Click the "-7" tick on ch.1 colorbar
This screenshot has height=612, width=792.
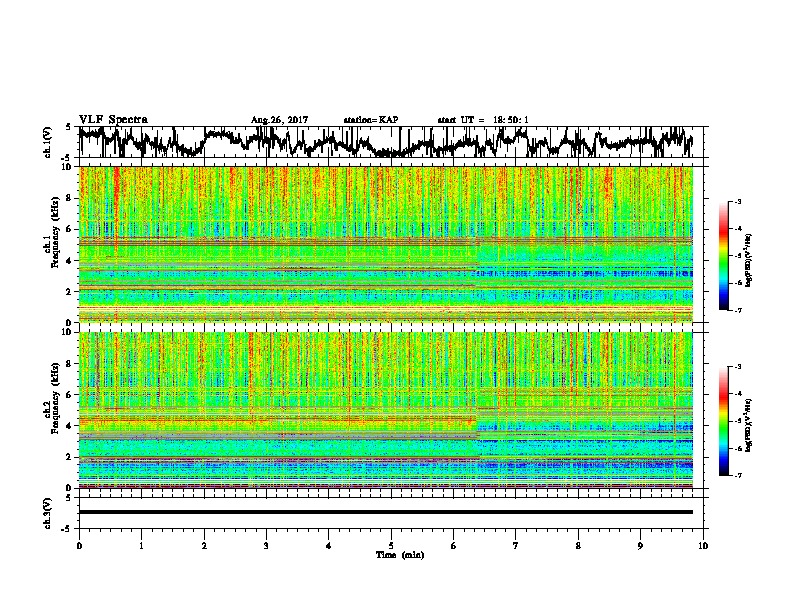tap(737, 310)
